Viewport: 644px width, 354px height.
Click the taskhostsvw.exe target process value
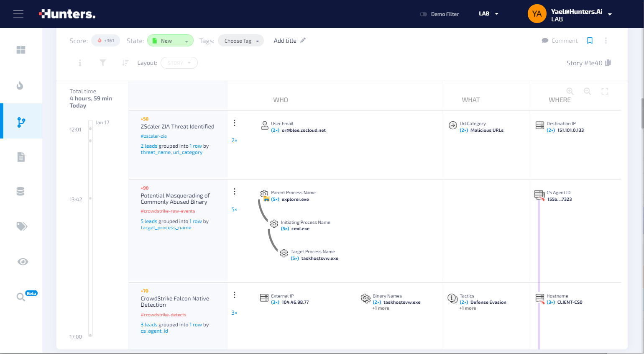(x=319, y=258)
